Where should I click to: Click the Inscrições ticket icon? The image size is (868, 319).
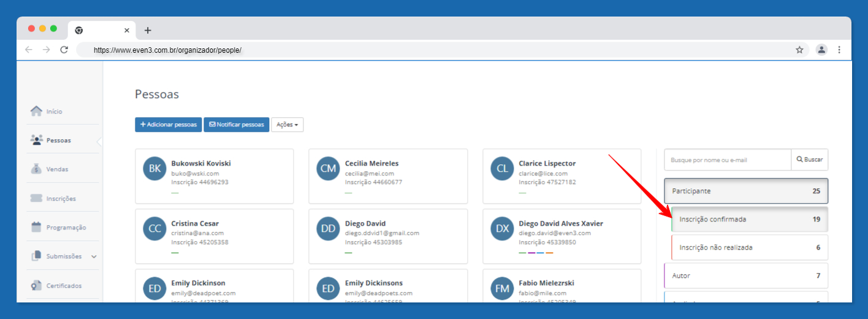(36, 198)
